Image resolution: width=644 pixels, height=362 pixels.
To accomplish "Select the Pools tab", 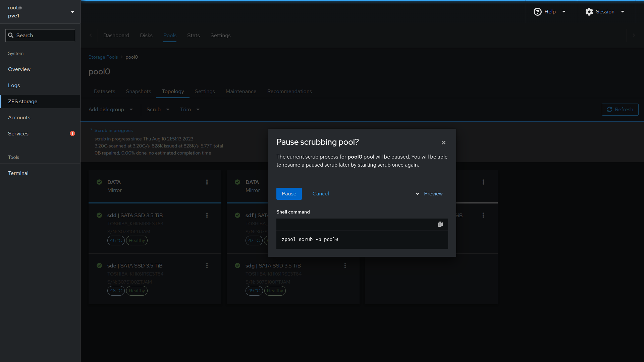I will click(170, 36).
